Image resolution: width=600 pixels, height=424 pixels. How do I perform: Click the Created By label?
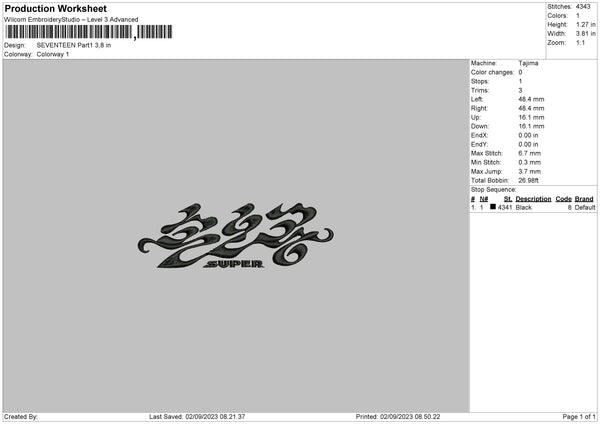pos(21,417)
